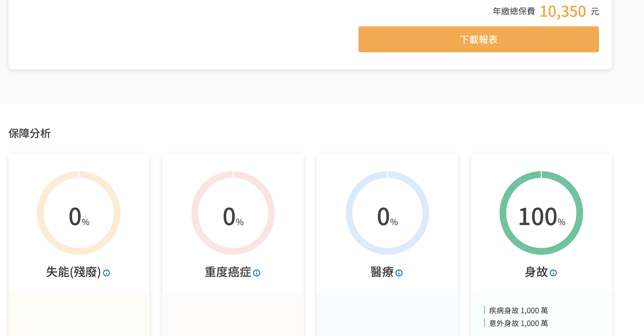Image resolution: width=644 pixels, height=336 pixels.
Task: Select the pink 重度癌症 progress ring
Action: (x=195, y=213)
